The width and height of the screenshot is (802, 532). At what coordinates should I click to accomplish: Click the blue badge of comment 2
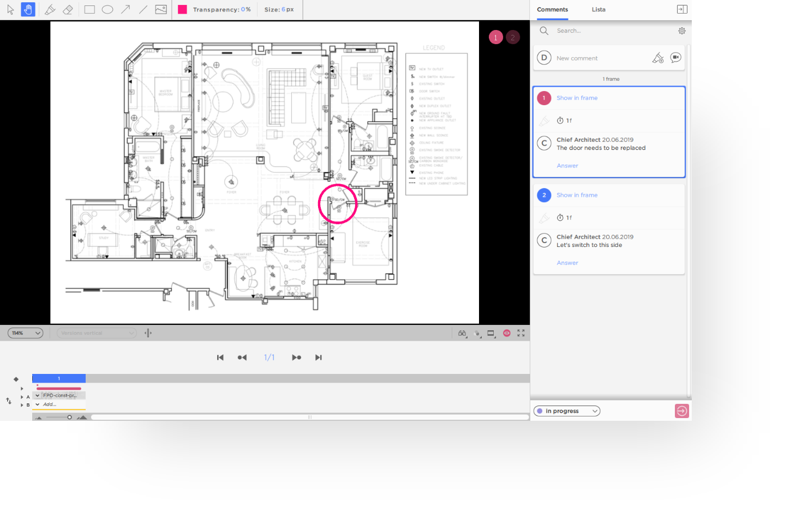(x=544, y=195)
